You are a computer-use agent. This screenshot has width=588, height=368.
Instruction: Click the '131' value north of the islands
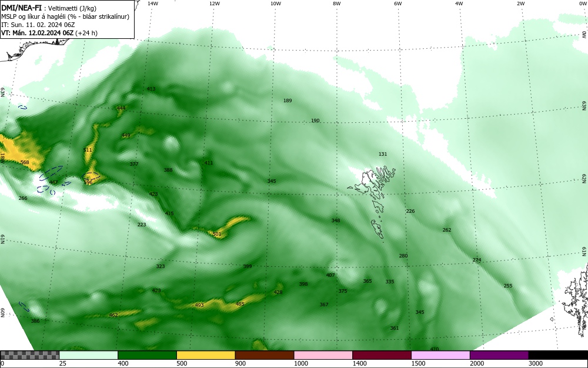[383, 154]
